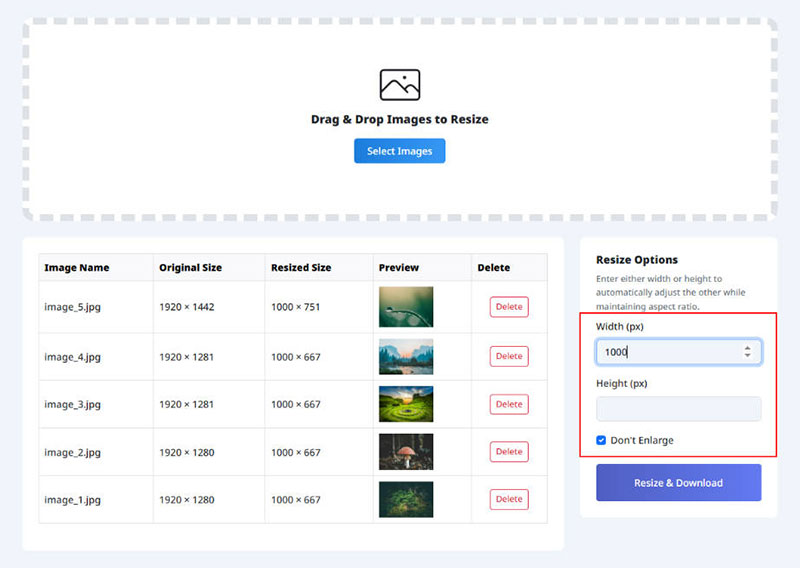Open the image_3.jpg green field preview
This screenshot has width=800, height=568.
[406, 404]
